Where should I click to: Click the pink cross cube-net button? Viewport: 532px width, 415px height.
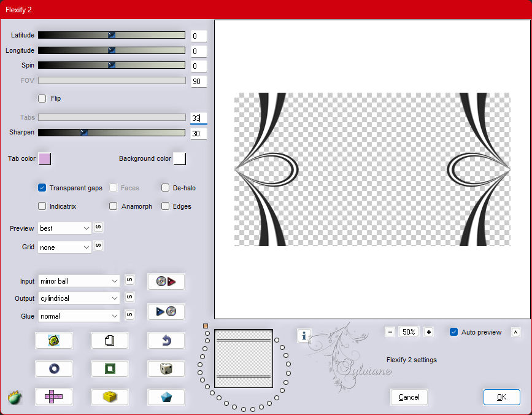(x=54, y=397)
